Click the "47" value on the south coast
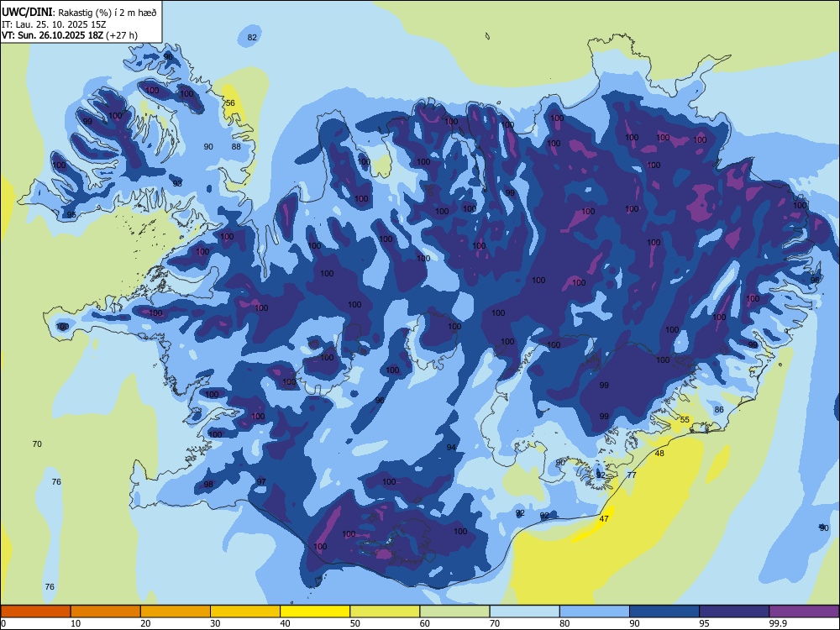840x630 pixels. (x=604, y=518)
